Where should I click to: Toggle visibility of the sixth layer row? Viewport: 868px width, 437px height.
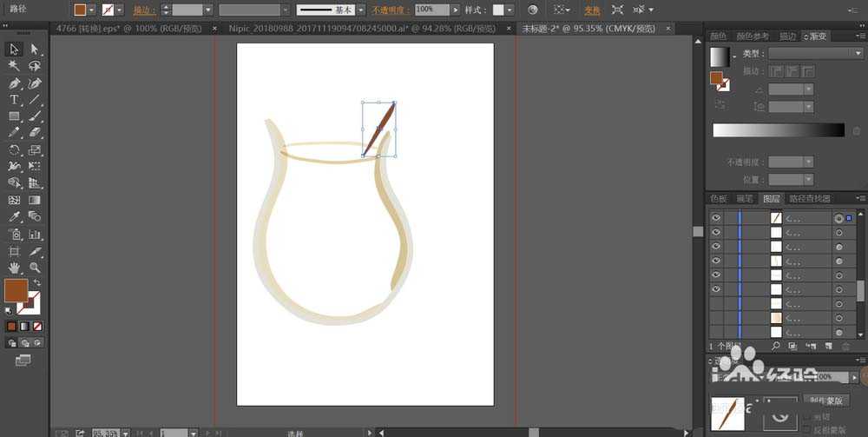coord(716,289)
